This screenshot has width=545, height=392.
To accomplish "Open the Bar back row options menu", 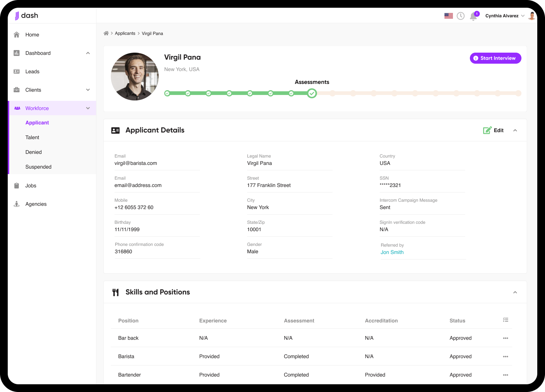I will [x=506, y=338].
